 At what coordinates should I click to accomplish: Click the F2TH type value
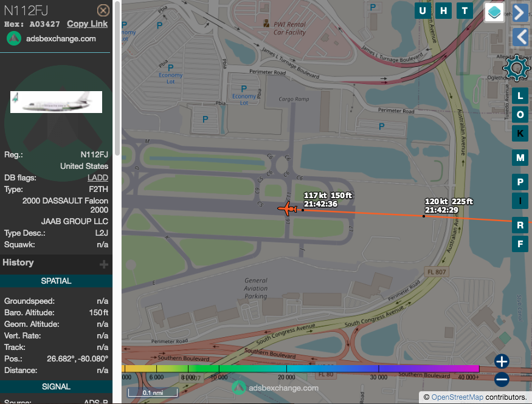point(98,189)
